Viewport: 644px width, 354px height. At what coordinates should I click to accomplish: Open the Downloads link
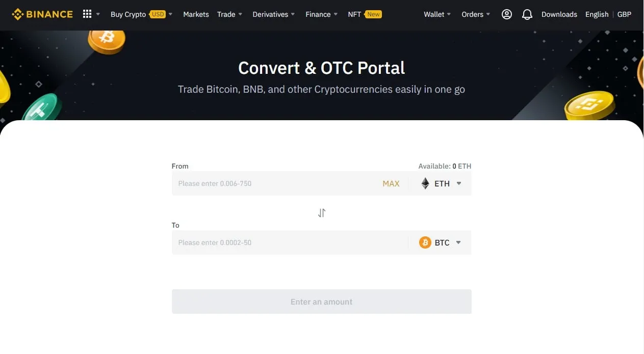pos(559,14)
